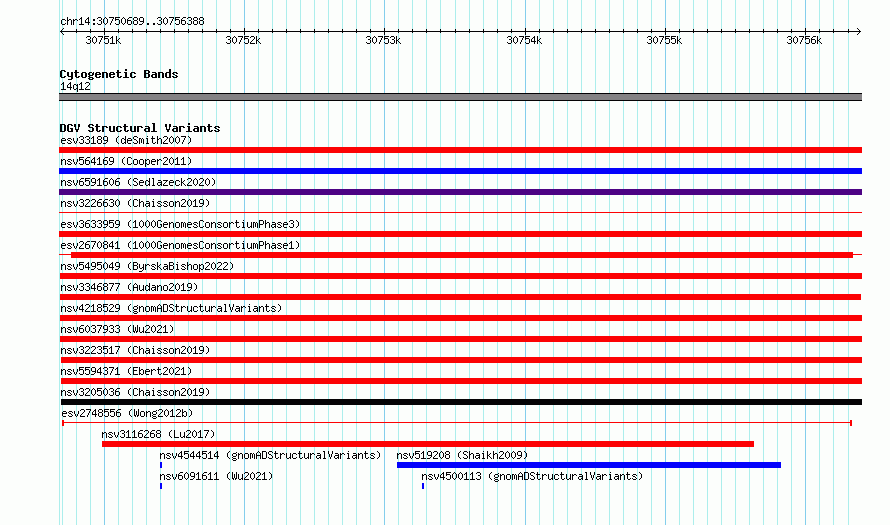Select the purple nsv6591606 variant bar
The width and height of the screenshot is (890, 525).
pyautogui.click(x=460, y=192)
